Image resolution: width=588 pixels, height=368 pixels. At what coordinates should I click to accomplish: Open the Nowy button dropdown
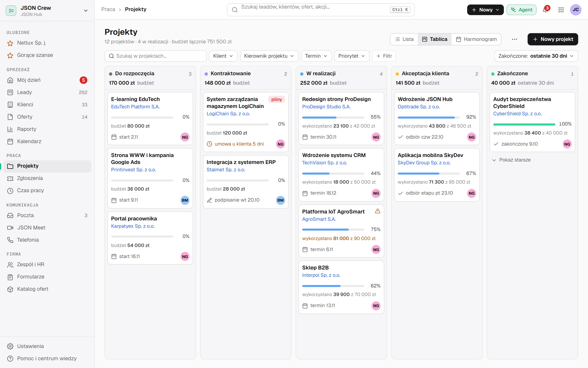tap(485, 10)
